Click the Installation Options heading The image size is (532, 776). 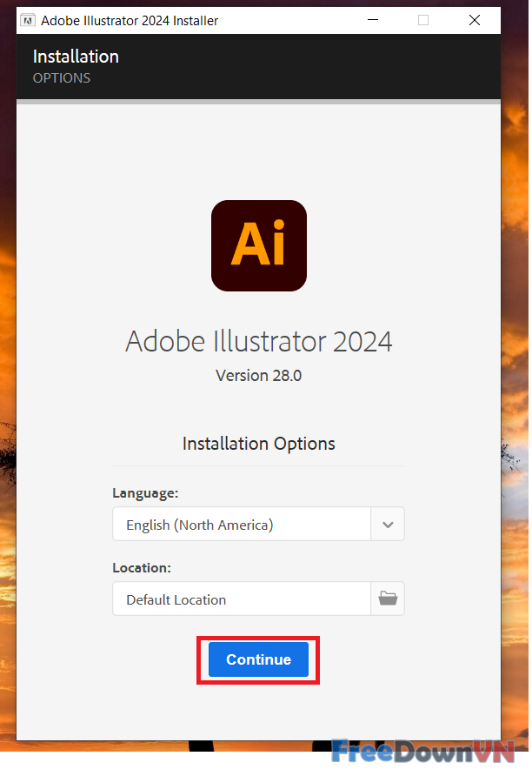click(x=259, y=444)
